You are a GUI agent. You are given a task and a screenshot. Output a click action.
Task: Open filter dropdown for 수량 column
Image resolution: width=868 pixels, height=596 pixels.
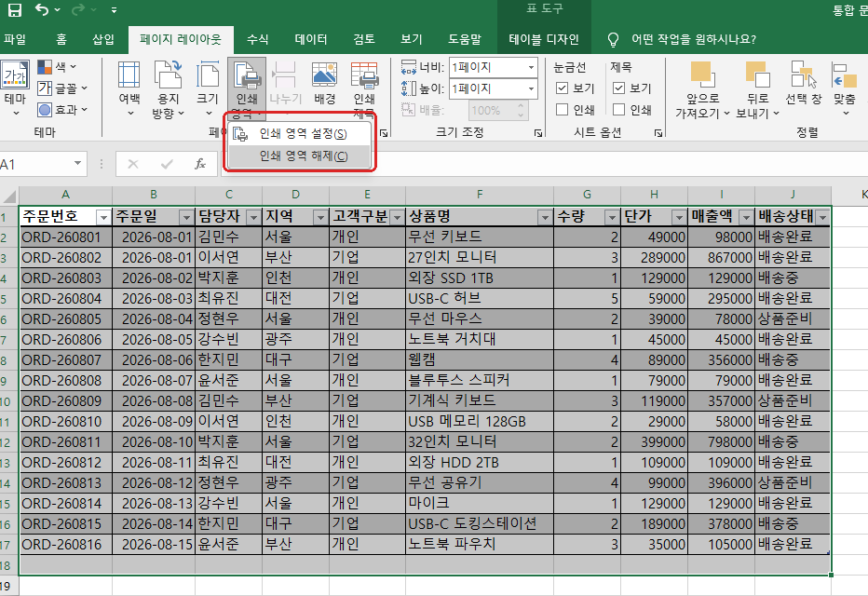(612, 218)
